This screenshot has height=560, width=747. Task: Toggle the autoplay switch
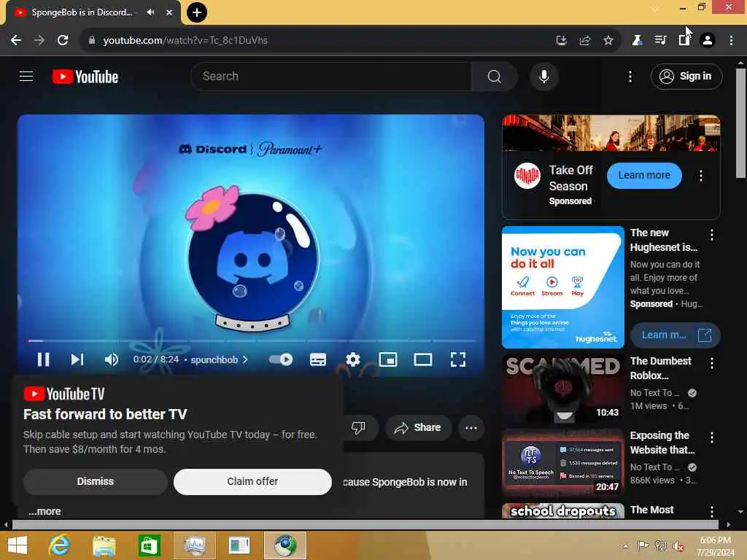pyautogui.click(x=281, y=359)
